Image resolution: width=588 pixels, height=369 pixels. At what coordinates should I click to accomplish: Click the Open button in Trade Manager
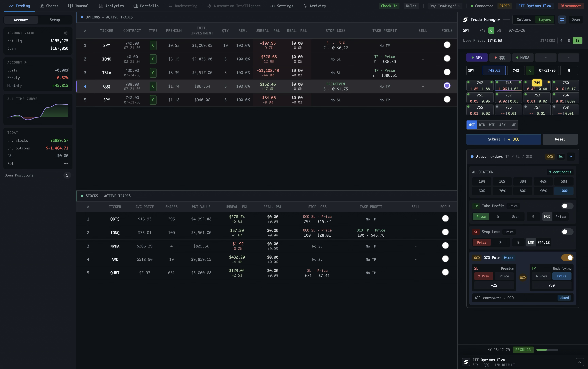[575, 20]
